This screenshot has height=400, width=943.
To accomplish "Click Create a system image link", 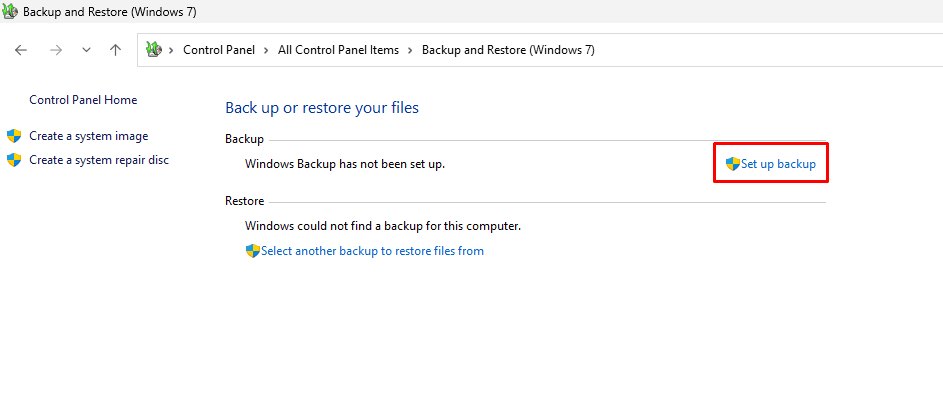I will pyautogui.click(x=88, y=136).
